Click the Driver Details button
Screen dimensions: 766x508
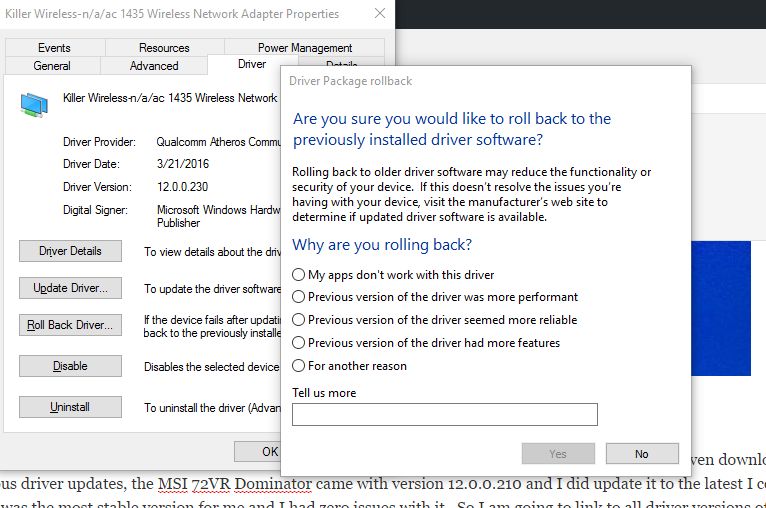click(70, 251)
